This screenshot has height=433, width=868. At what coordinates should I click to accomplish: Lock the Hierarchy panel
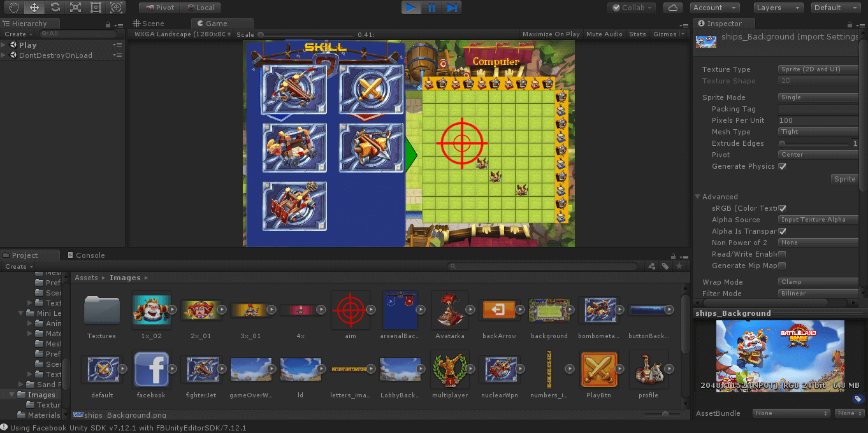[108, 24]
